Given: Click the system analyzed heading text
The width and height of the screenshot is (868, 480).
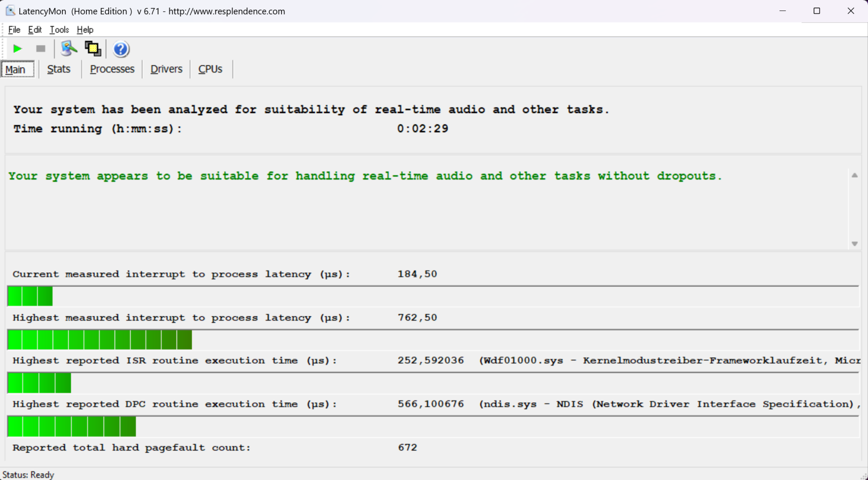Looking at the screenshot, I should coord(311,109).
